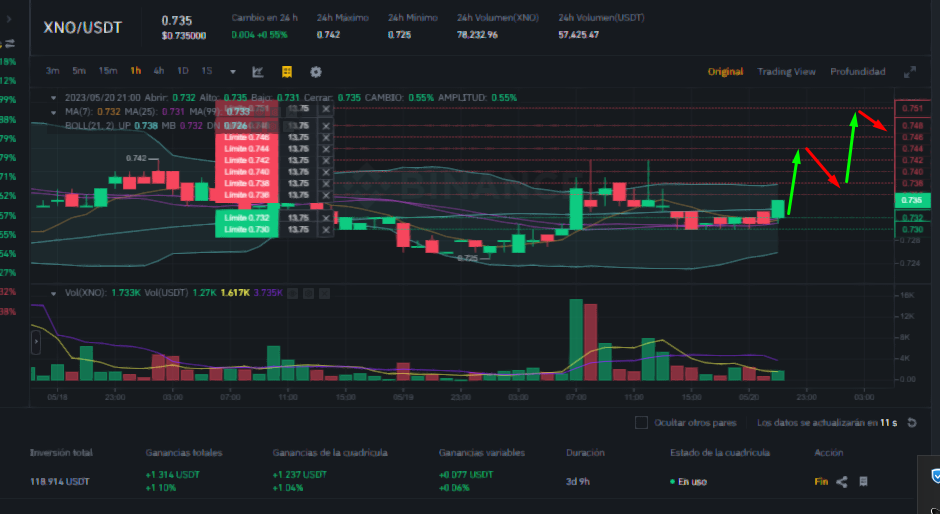Expand the side panel arrow beside volume chart
The width and height of the screenshot is (940, 514).
tap(35, 342)
